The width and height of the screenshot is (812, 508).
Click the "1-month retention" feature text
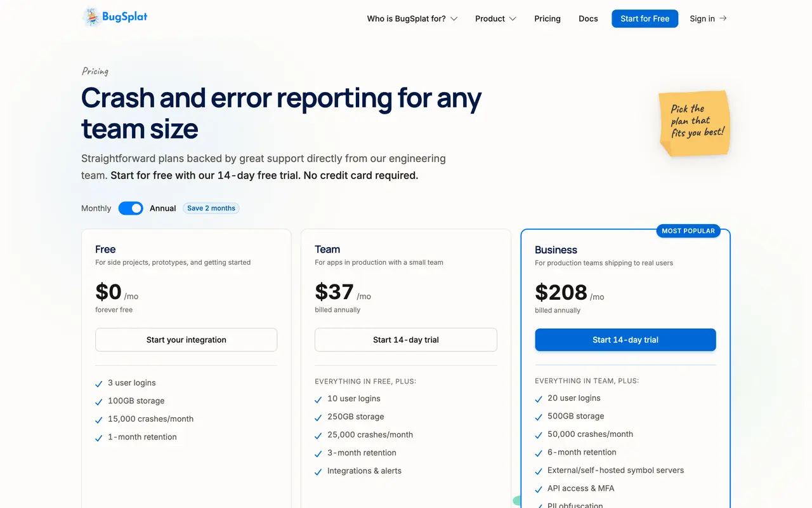click(x=142, y=437)
